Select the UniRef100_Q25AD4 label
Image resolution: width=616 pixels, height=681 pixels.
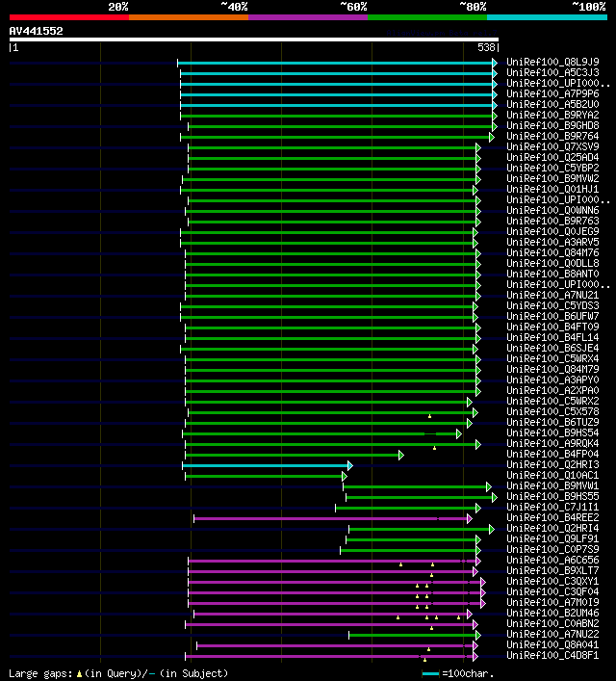pyautogui.click(x=552, y=157)
